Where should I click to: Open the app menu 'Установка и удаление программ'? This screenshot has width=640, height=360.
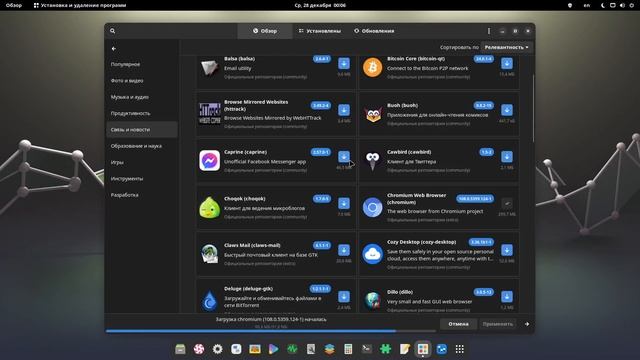[80, 5]
